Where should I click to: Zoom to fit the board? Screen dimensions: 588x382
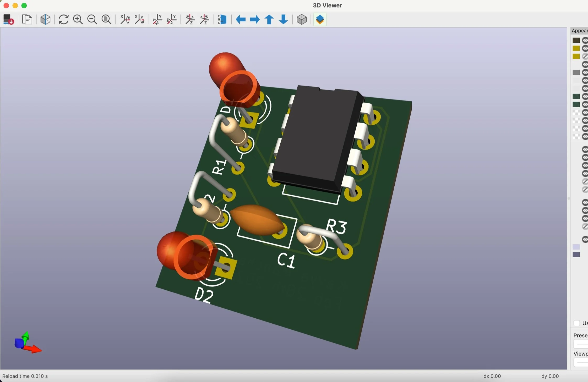coord(106,20)
